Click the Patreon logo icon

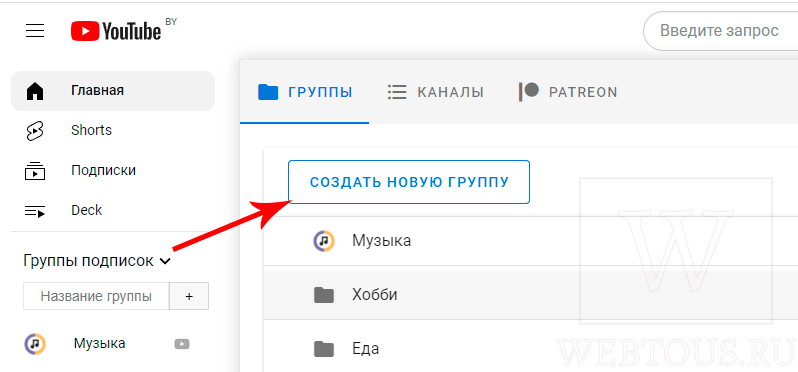click(528, 92)
